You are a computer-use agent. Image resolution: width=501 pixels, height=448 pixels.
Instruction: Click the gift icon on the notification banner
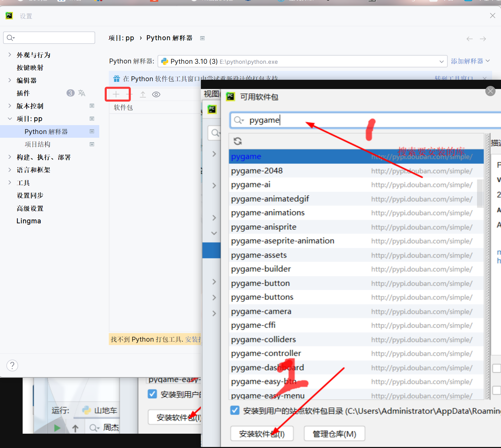[117, 79]
